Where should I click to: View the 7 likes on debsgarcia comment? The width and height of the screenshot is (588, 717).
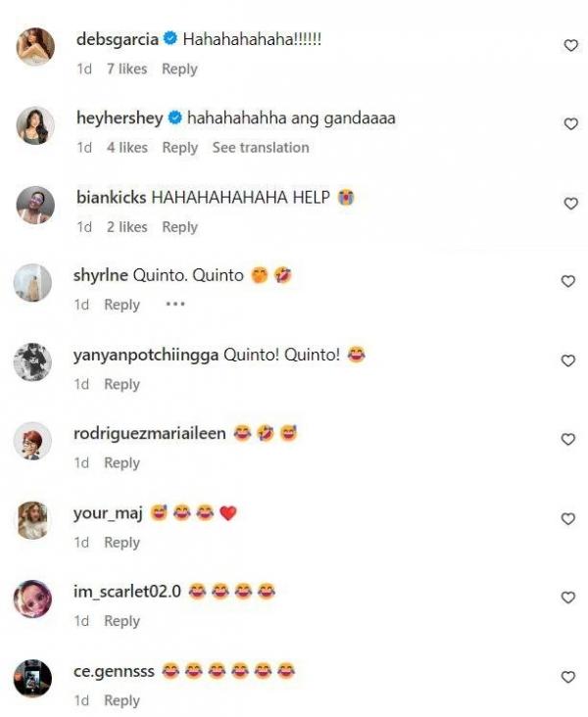[126, 69]
